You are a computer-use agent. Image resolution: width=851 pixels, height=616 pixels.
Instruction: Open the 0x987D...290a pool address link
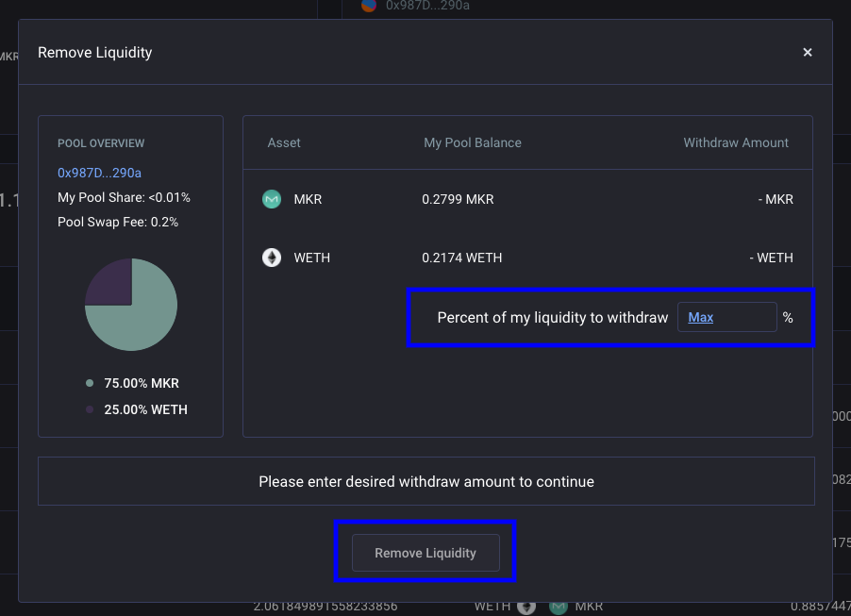click(x=99, y=173)
